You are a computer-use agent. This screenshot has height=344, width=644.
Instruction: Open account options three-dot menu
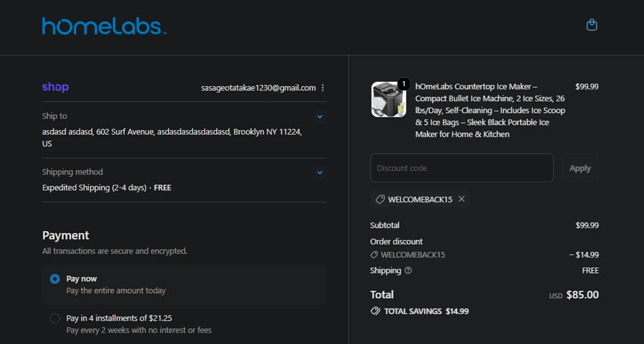[322, 88]
